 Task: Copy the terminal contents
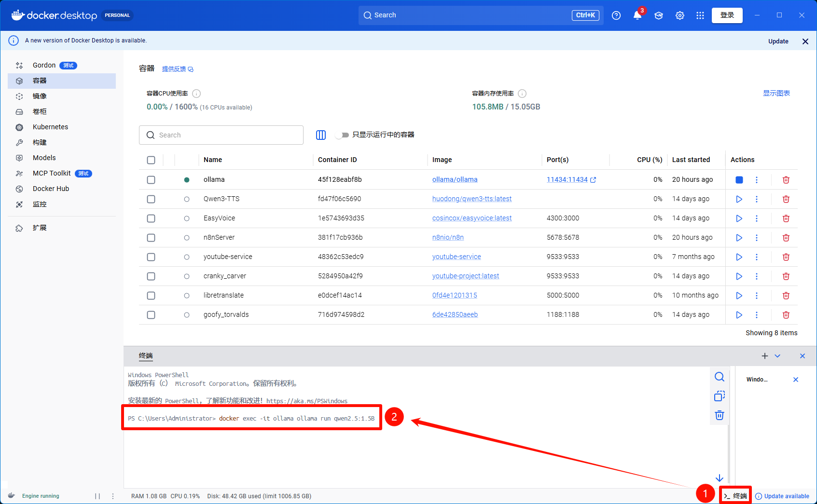pyautogui.click(x=720, y=396)
